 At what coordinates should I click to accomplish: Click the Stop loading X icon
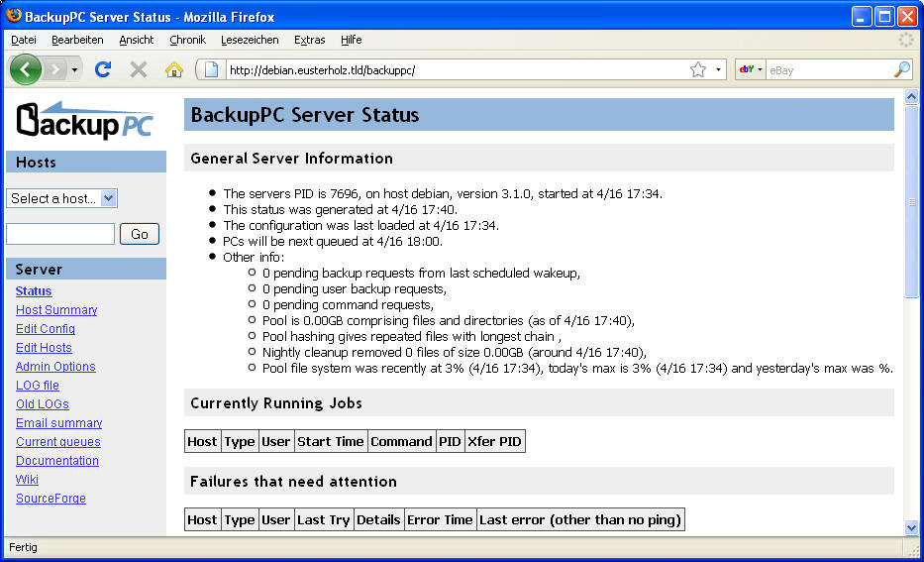coord(139,69)
